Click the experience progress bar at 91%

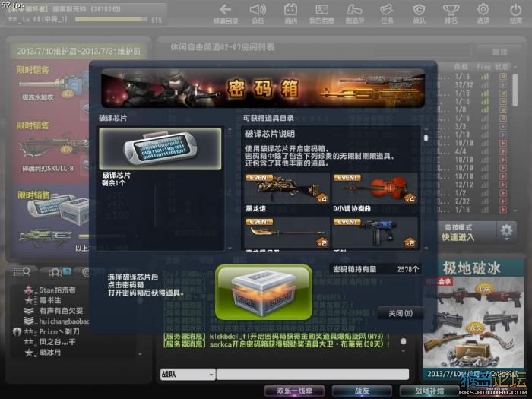(x=111, y=20)
